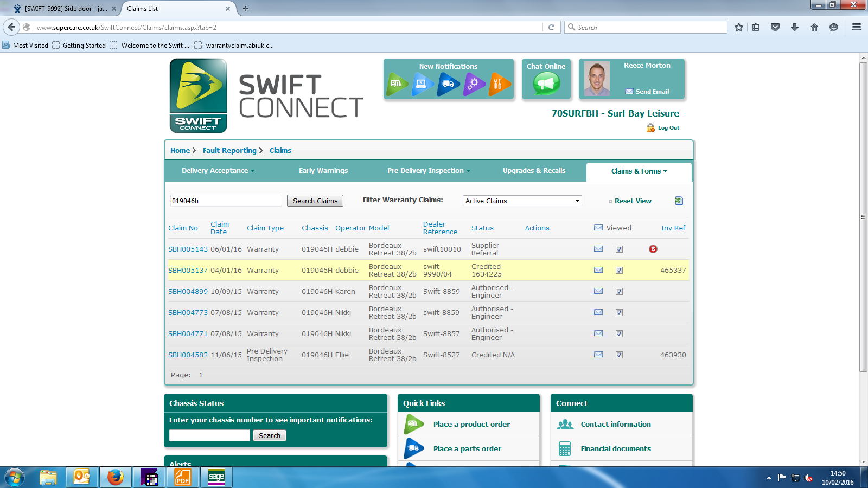
Task: Open the Early Warnings tab
Action: 323,171
